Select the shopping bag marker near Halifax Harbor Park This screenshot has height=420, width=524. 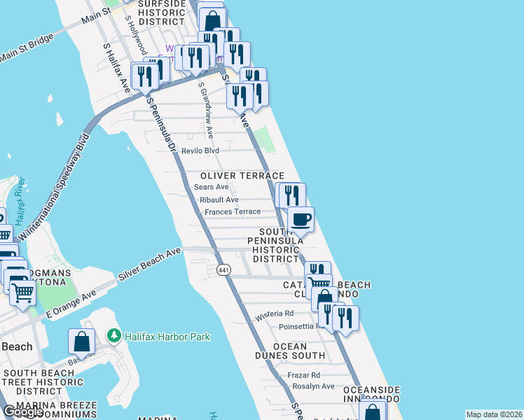coord(81,343)
